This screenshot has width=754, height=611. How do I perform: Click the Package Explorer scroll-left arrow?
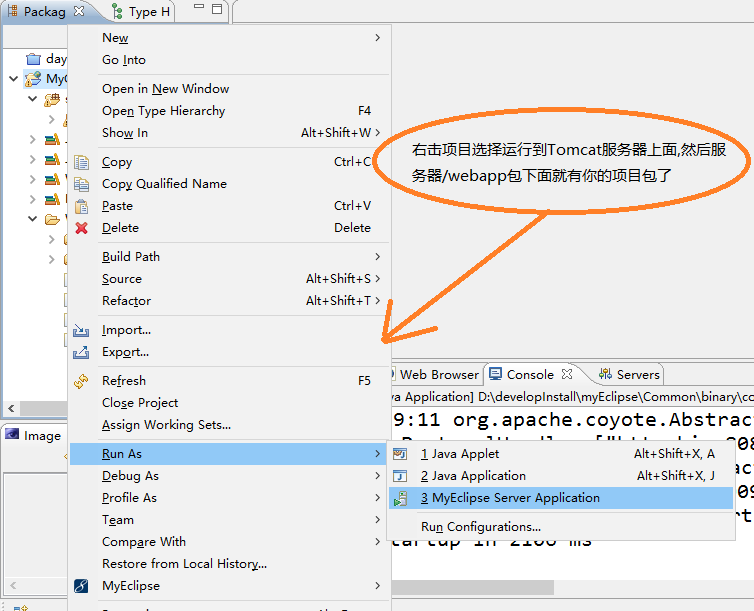pos(11,409)
